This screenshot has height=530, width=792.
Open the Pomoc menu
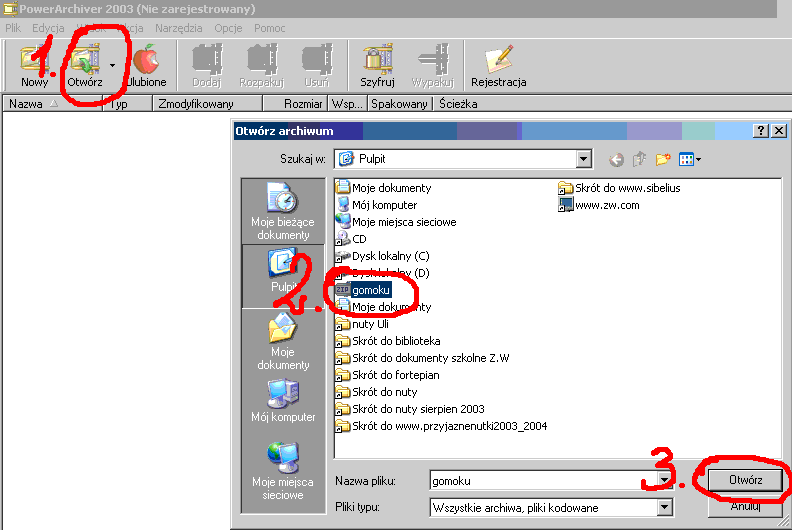coord(270,28)
